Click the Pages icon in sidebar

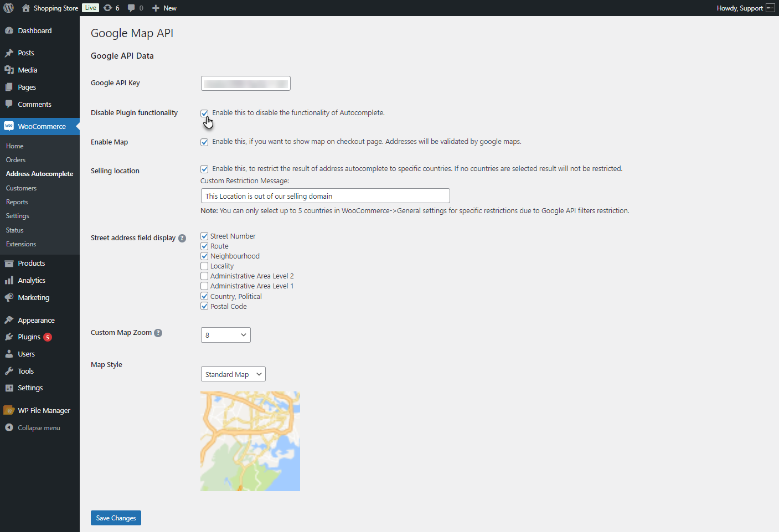click(x=9, y=87)
